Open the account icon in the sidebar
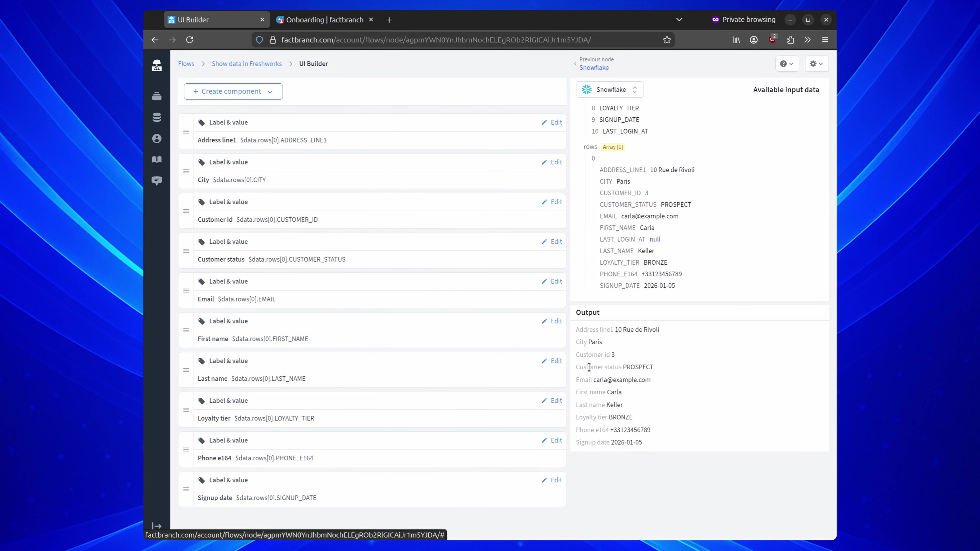 (157, 139)
